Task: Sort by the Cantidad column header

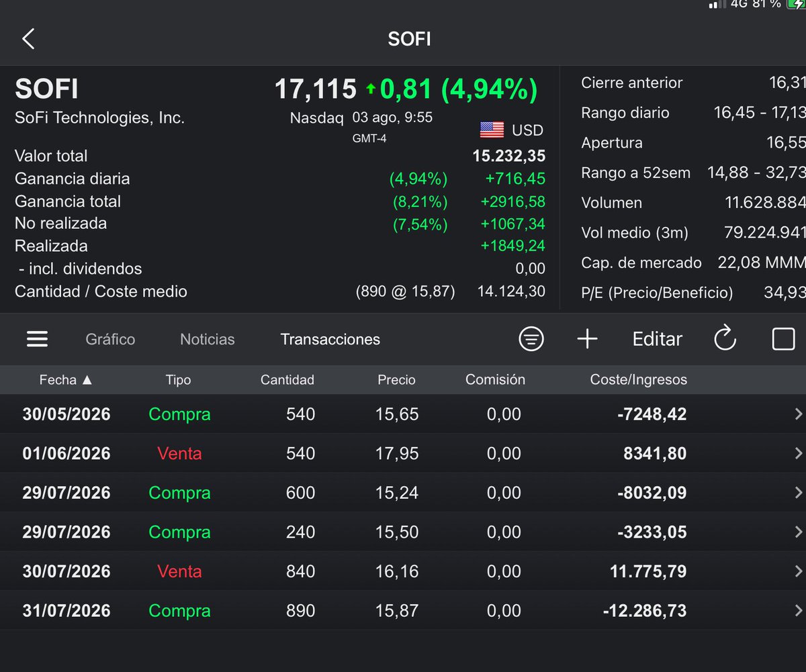Action: (287, 380)
